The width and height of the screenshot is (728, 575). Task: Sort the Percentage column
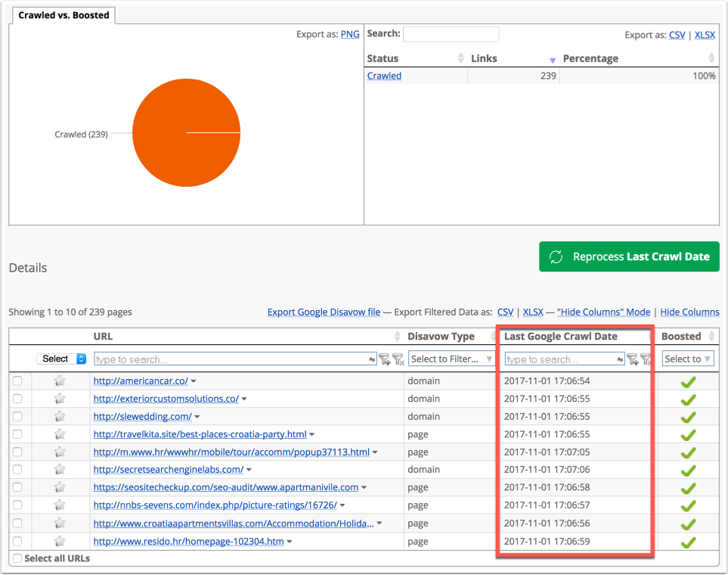(711, 58)
